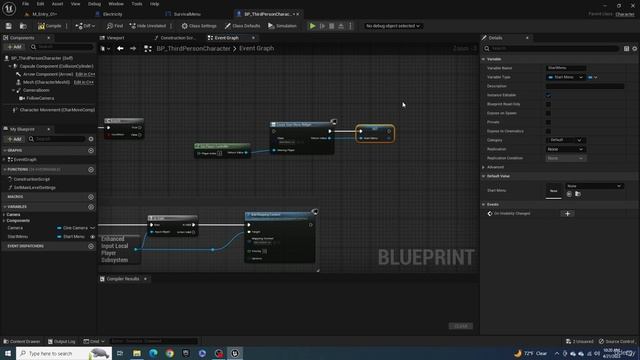Open the Category Default dropdown

pos(565,140)
